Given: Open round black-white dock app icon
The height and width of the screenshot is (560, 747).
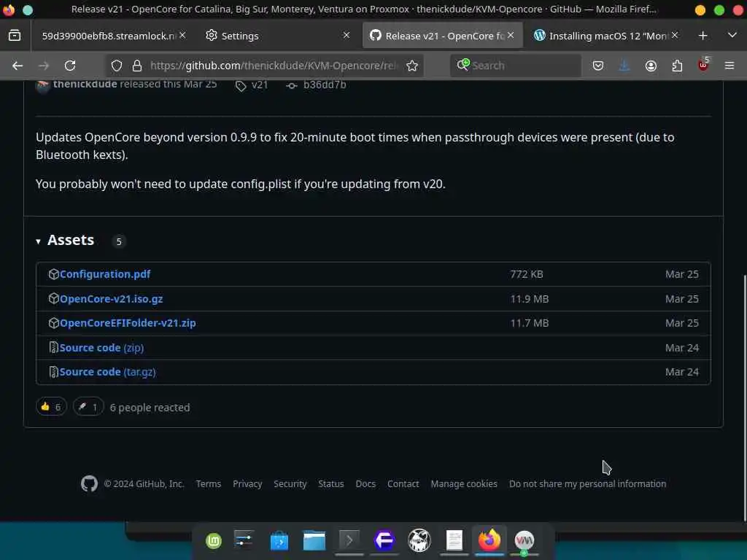Looking at the screenshot, I should click(419, 540).
